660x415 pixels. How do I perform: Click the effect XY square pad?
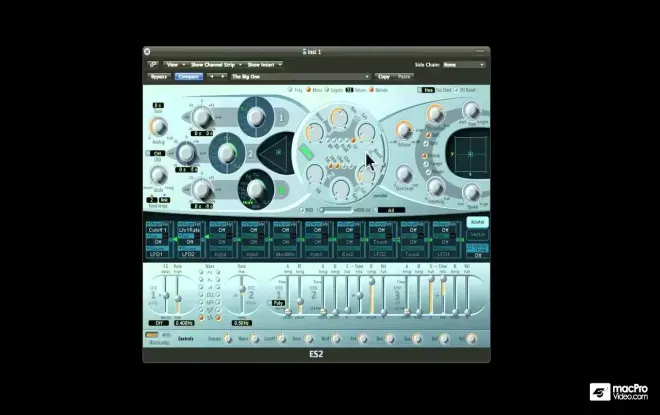coord(470,154)
